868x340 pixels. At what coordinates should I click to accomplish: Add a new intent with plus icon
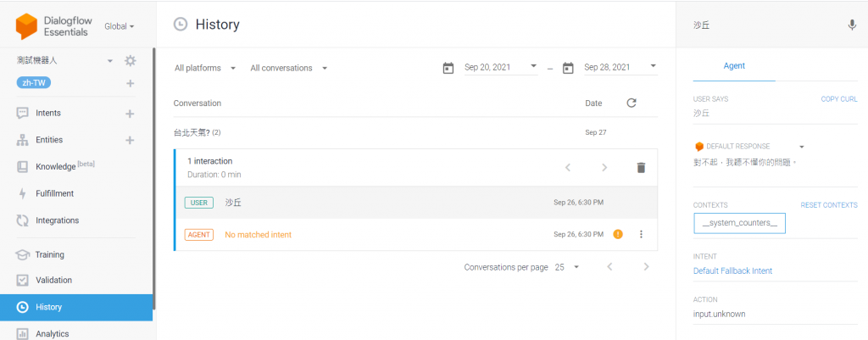[130, 114]
